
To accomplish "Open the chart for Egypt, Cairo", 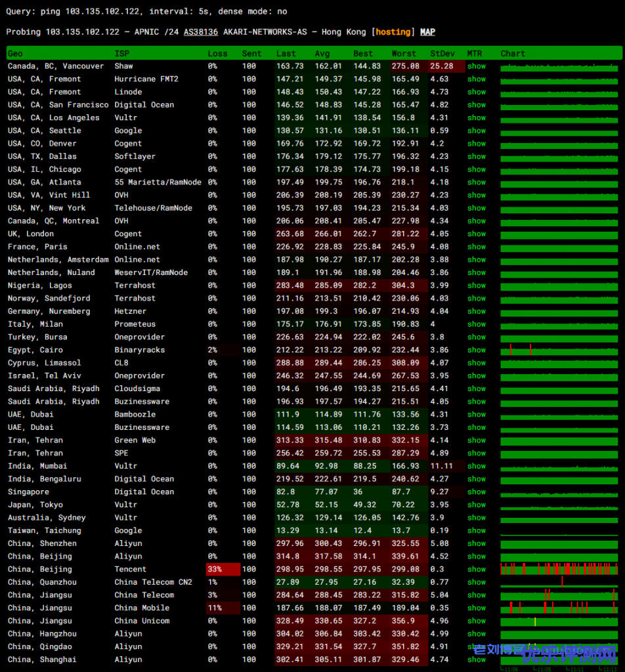I will click(559, 350).
